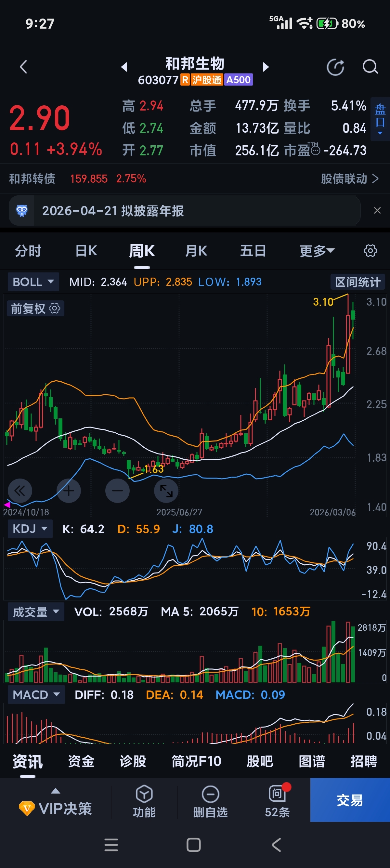390x868 pixels.
Task: Open Android recent apps menu button
Action: (111, 845)
